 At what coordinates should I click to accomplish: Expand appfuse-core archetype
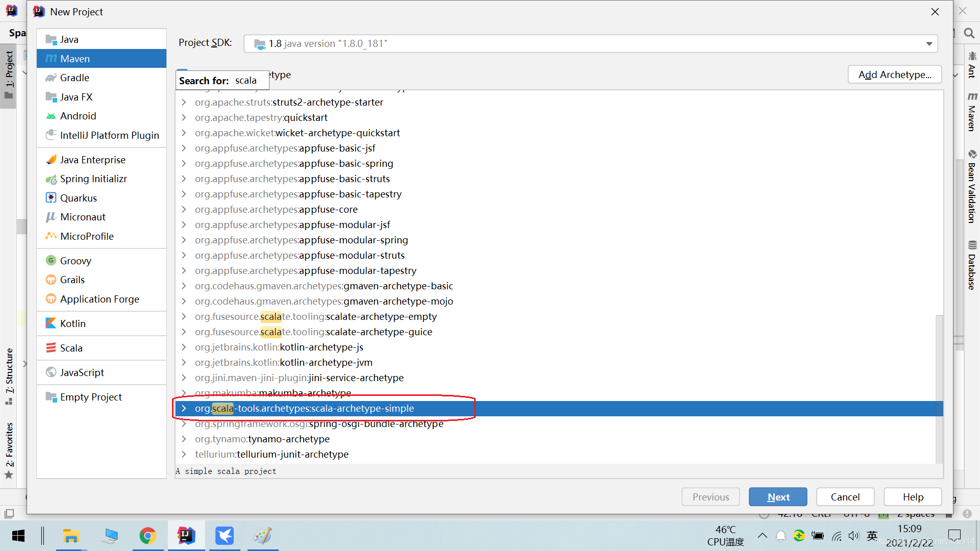point(184,209)
